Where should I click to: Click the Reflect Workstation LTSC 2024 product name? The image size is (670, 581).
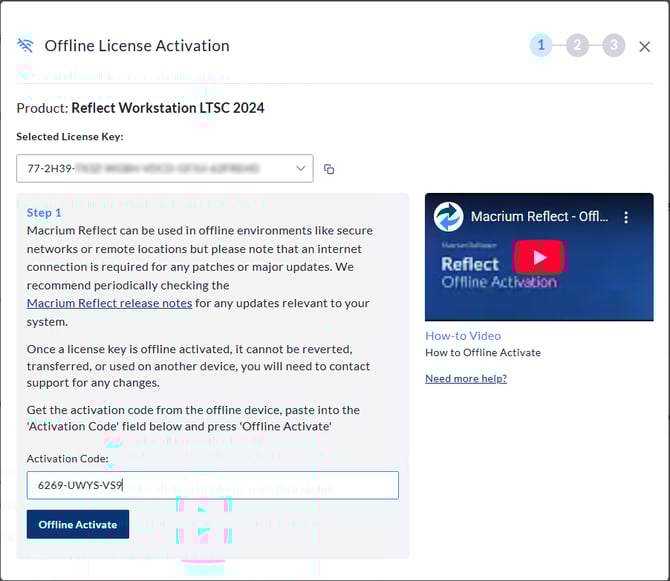pyautogui.click(x=168, y=108)
